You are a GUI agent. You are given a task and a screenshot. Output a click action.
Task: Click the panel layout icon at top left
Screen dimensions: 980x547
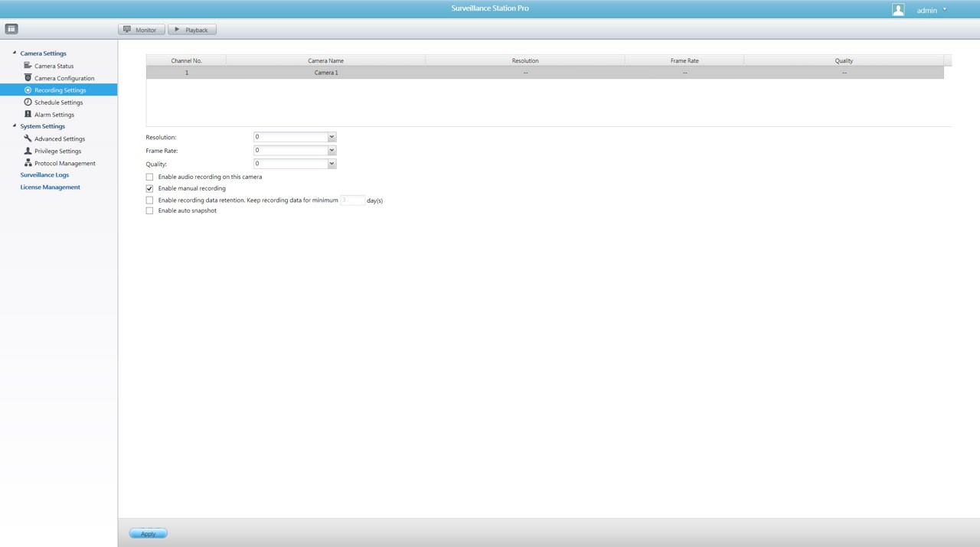[11, 29]
